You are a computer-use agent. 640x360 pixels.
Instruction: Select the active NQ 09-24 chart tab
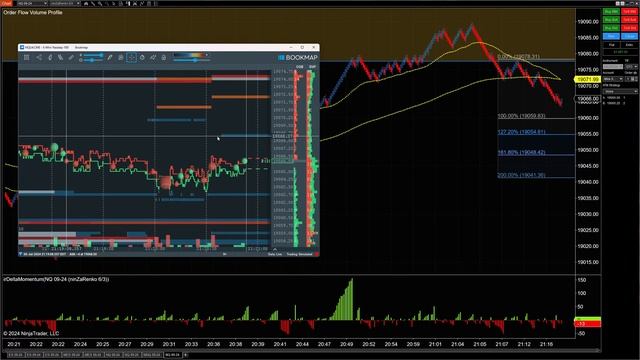pos(173,355)
